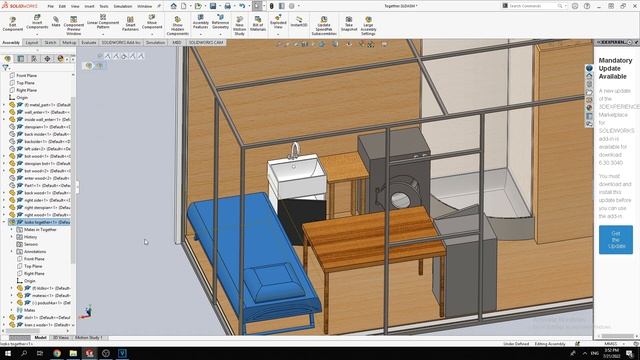Open dropdown under Exploded View

tap(278, 34)
